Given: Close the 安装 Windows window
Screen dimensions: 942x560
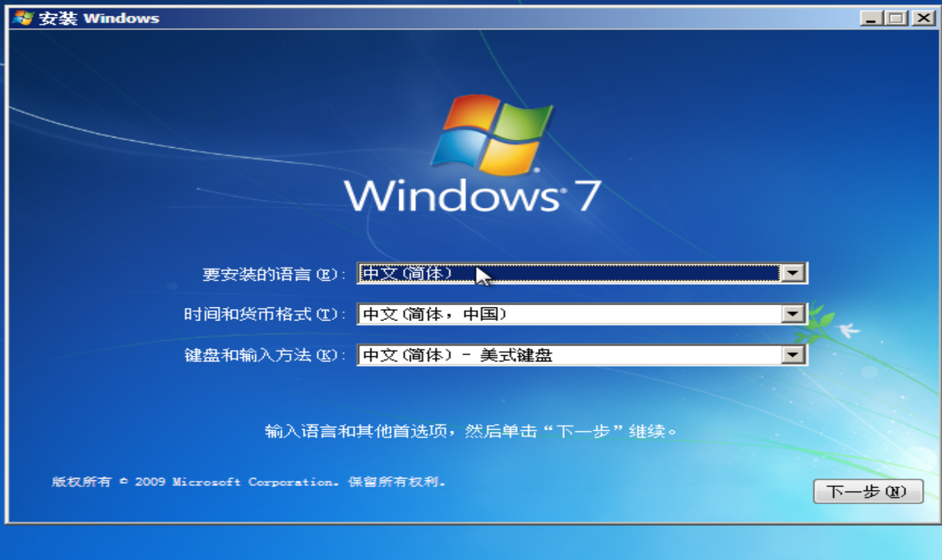Looking at the screenshot, I should pos(923,18).
